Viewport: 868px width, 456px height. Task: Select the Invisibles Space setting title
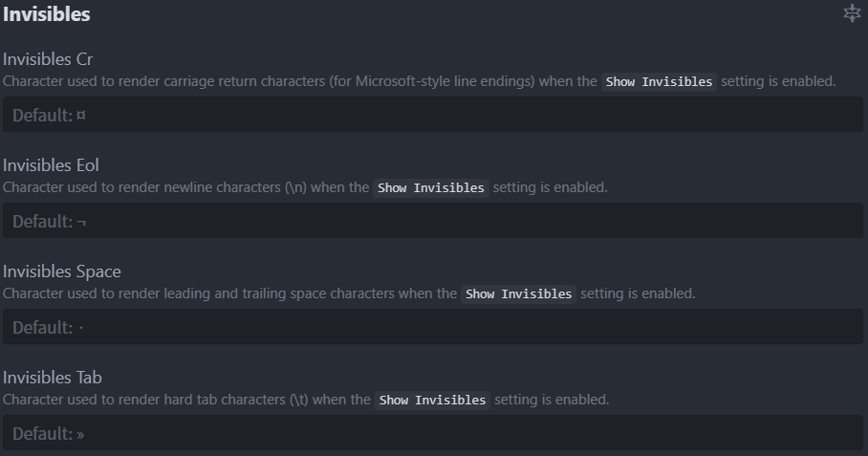[x=62, y=271]
